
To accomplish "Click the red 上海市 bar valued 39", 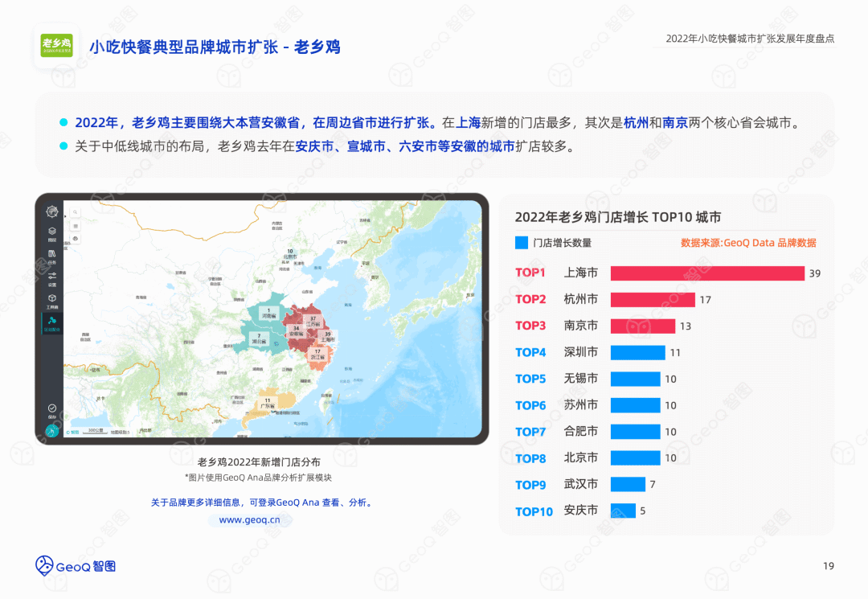I will [x=707, y=273].
